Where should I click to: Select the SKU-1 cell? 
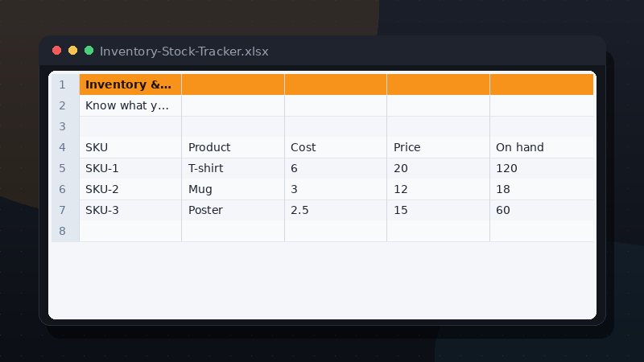tap(130, 168)
